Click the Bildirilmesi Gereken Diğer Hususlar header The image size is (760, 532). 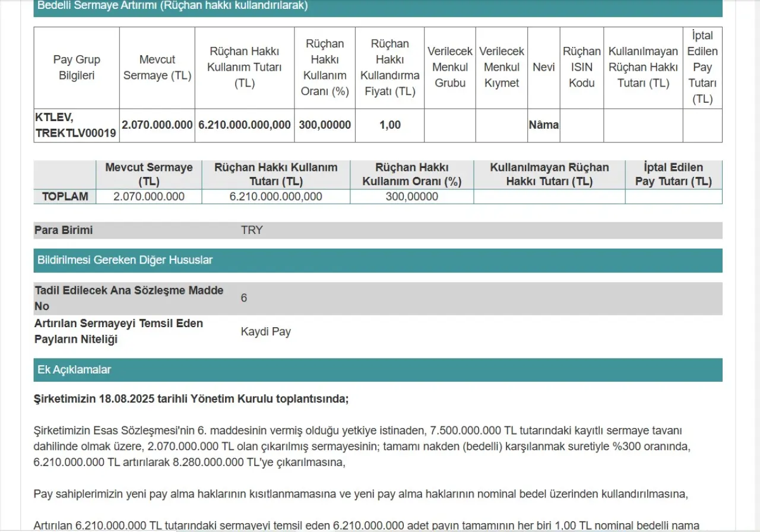click(x=125, y=260)
